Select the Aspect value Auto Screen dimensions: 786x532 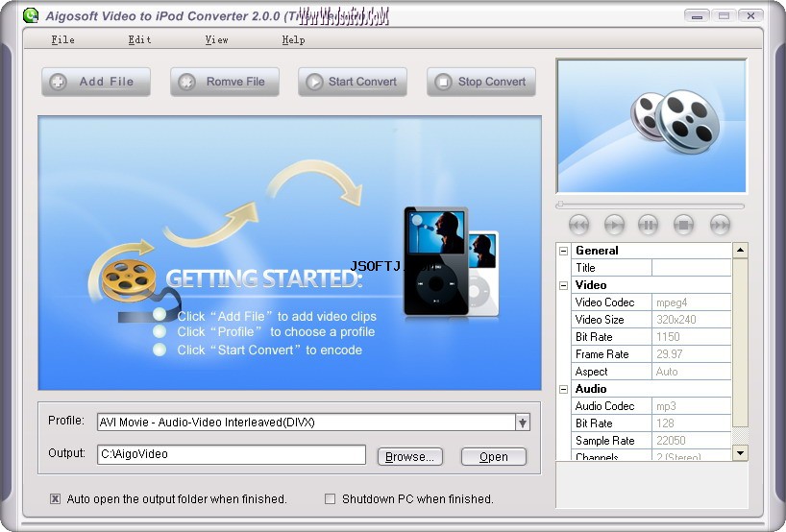[x=691, y=372]
